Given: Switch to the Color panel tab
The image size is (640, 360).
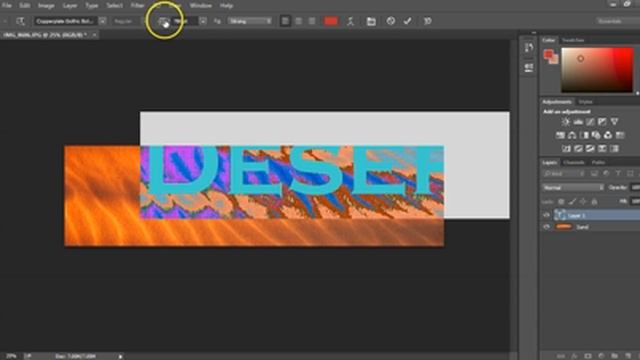Looking at the screenshot, I should tap(549, 40).
